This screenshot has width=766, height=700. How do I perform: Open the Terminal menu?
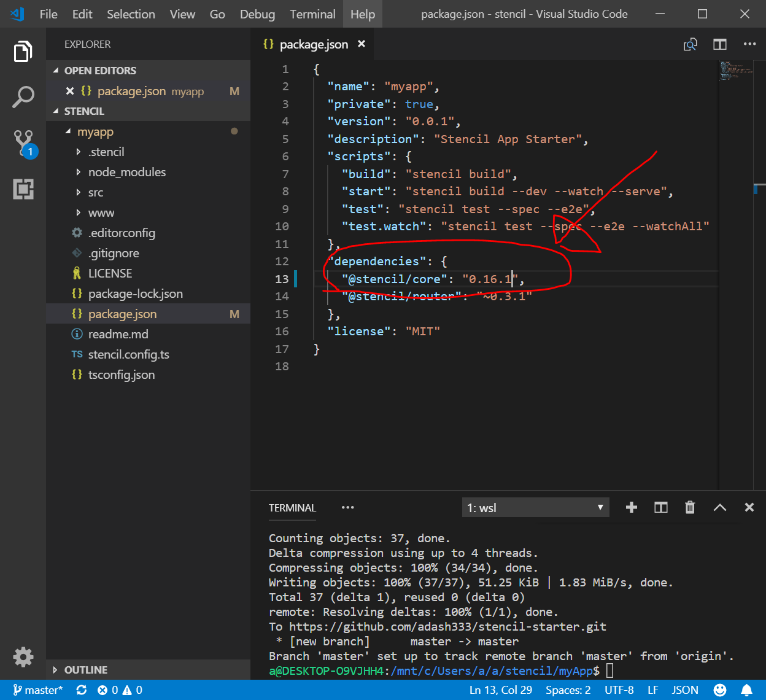[312, 14]
